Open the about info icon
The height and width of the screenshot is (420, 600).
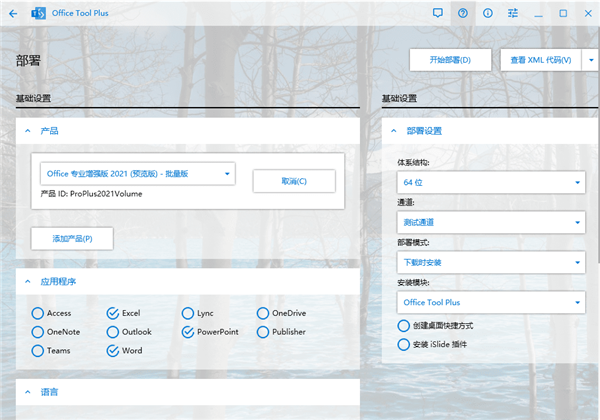487,14
